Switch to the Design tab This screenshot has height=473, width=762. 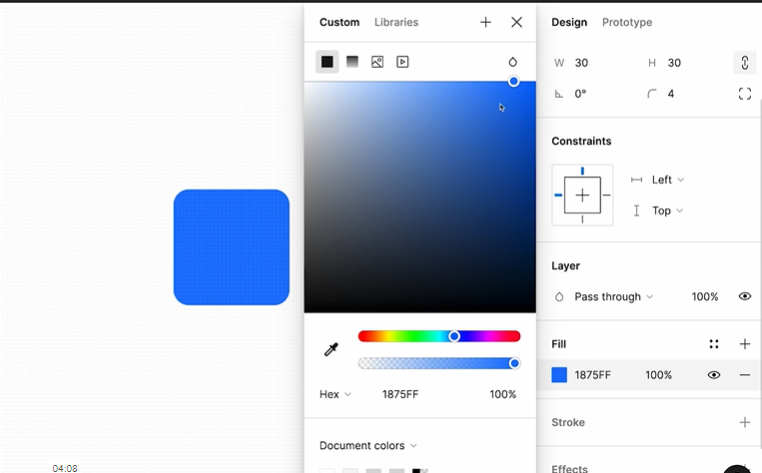[569, 22]
